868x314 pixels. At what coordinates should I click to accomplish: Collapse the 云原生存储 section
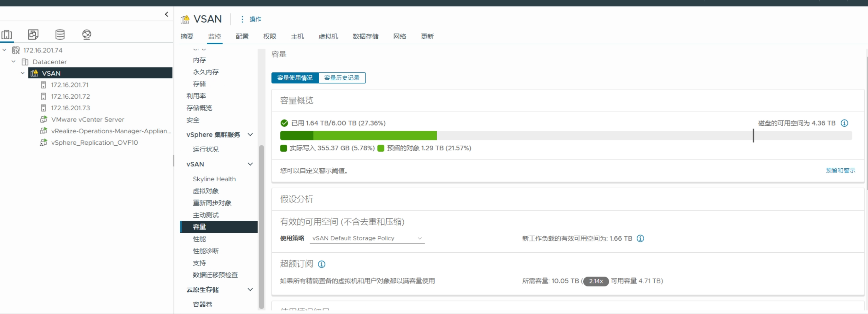tap(250, 289)
